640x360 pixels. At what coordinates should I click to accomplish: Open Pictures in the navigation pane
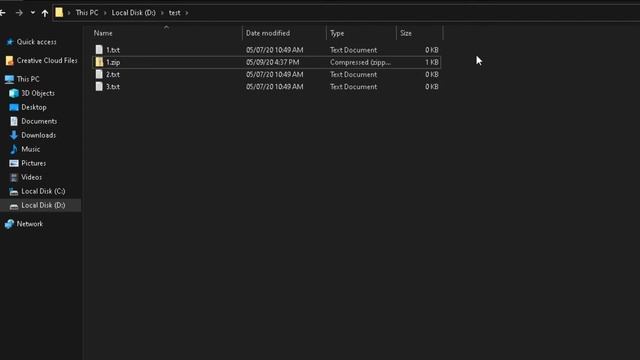click(x=33, y=163)
